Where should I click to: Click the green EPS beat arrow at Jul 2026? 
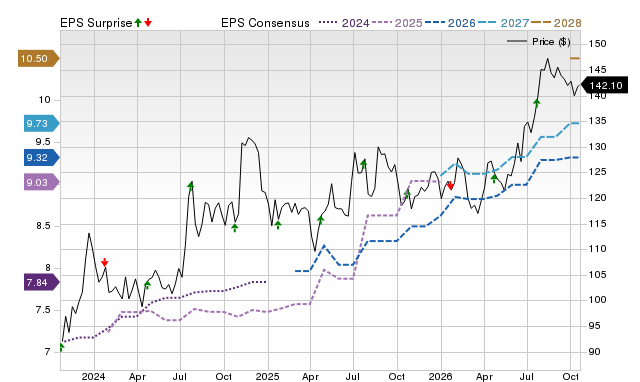click(537, 102)
